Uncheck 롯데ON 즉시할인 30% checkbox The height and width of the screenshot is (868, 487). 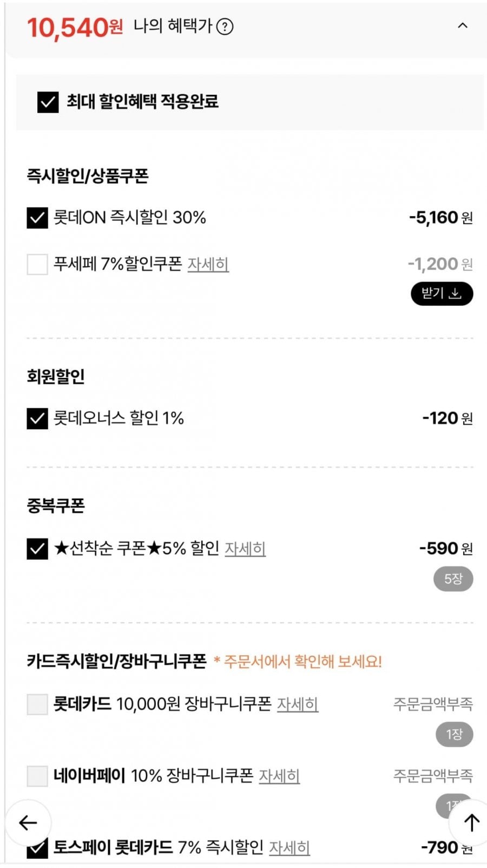click(x=37, y=218)
